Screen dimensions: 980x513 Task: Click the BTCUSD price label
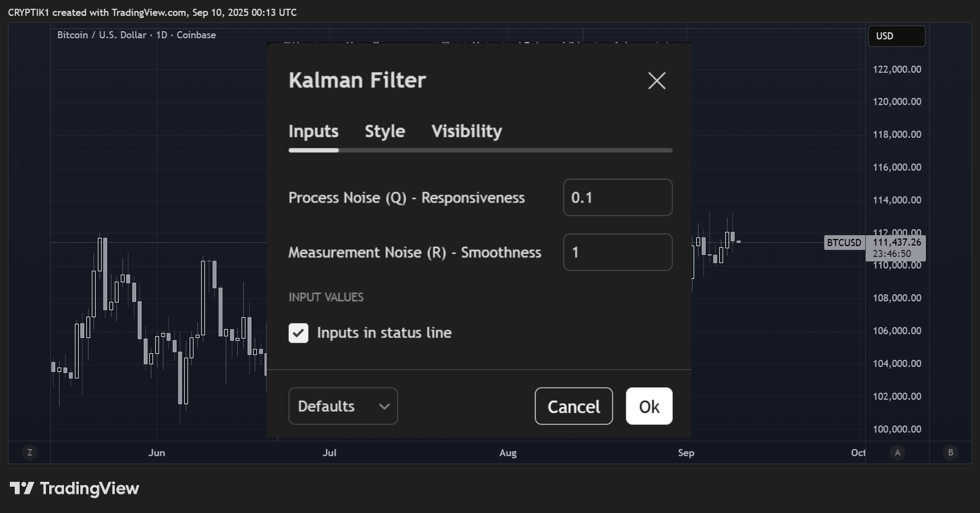coord(844,242)
